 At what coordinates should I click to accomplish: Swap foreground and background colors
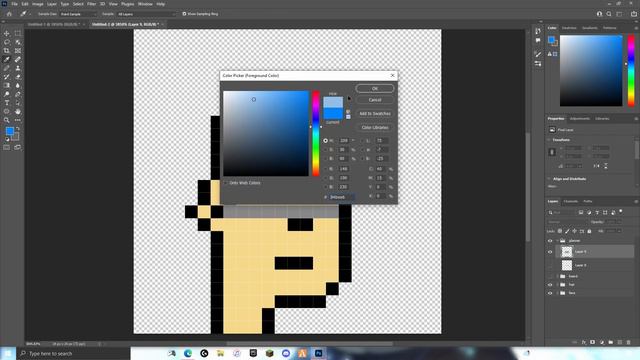(18, 129)
